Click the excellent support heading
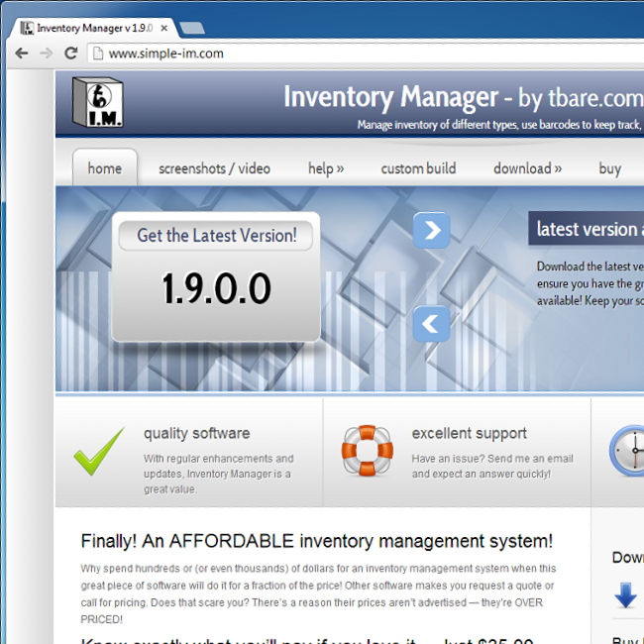 469,434
